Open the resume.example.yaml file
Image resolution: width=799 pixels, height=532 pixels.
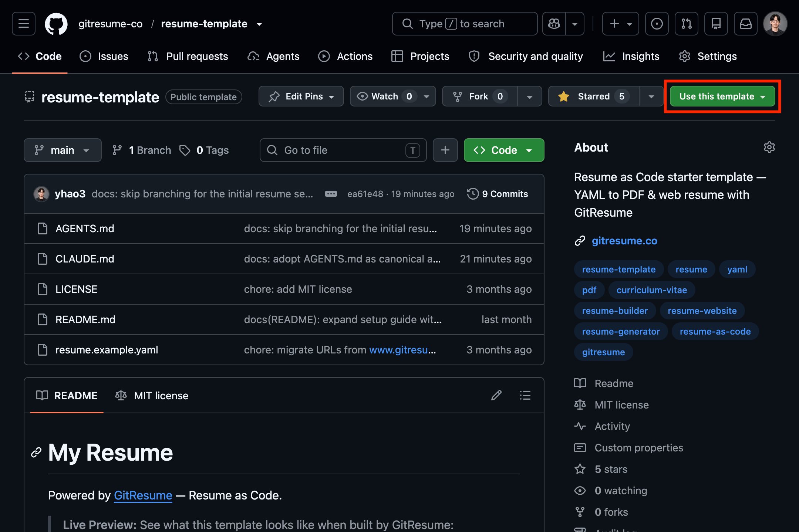point(107,350)
